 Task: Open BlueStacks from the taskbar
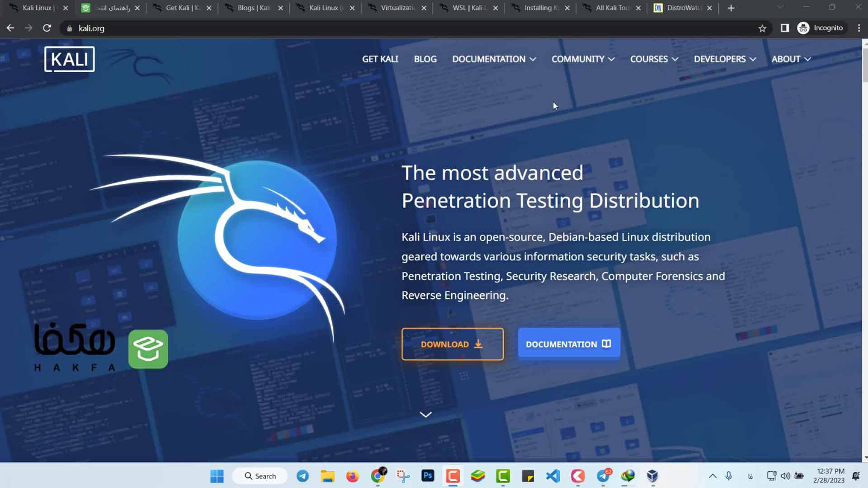point(478,476)
